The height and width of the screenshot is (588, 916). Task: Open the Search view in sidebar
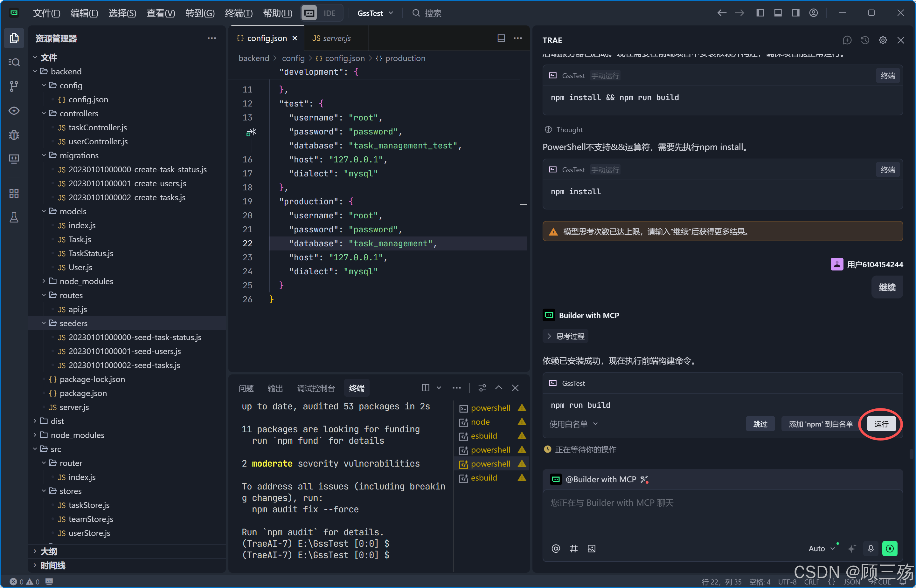coord(14,62)
